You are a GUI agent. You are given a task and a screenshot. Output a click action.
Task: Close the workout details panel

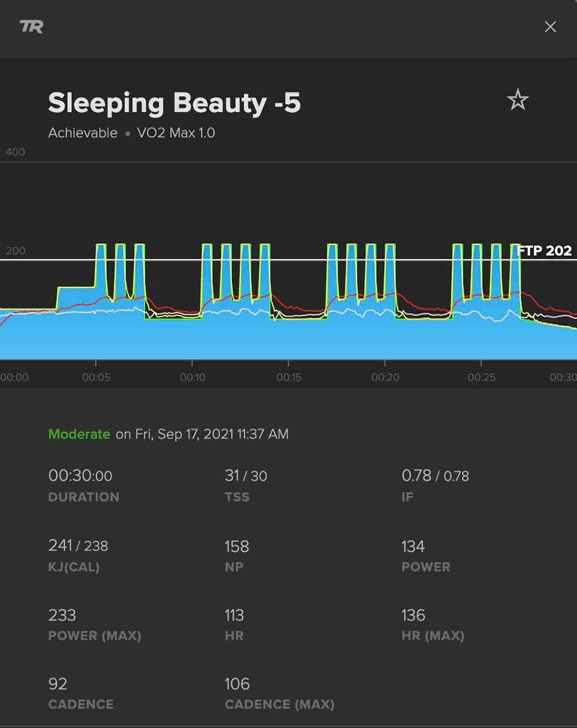(x=550, y=27)
